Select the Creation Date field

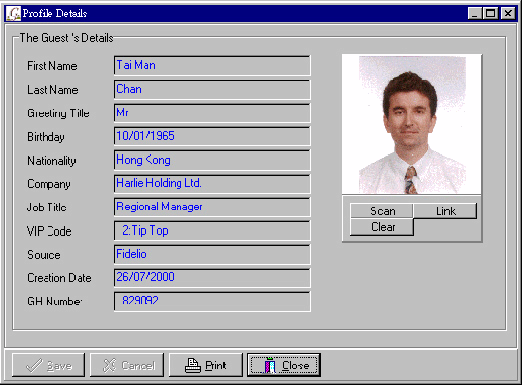[x=212, y=278]
